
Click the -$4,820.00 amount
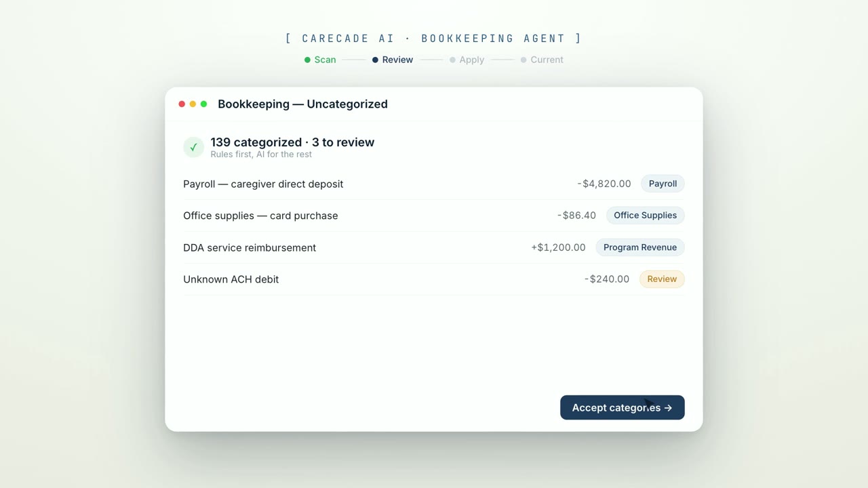coord(604,184)
